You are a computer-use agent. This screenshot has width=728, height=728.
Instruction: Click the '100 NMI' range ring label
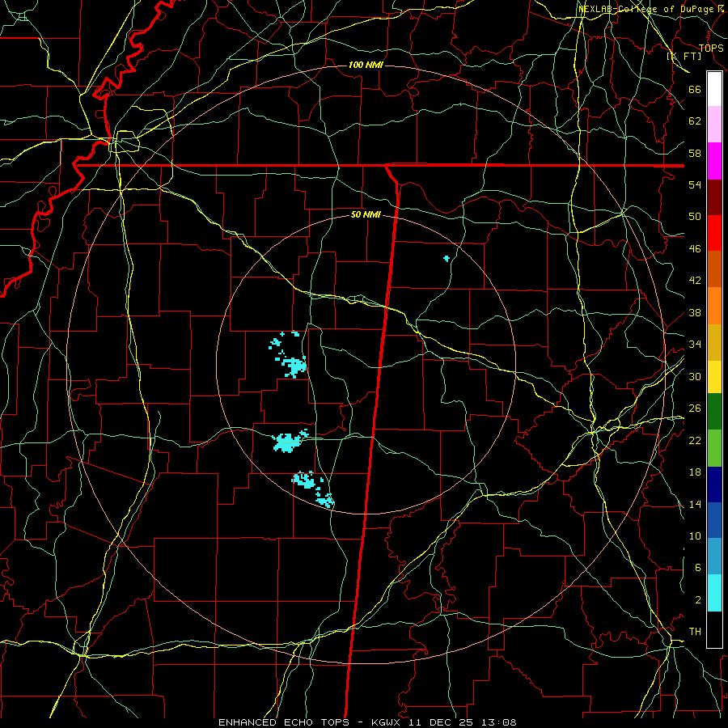click(366, 65)
